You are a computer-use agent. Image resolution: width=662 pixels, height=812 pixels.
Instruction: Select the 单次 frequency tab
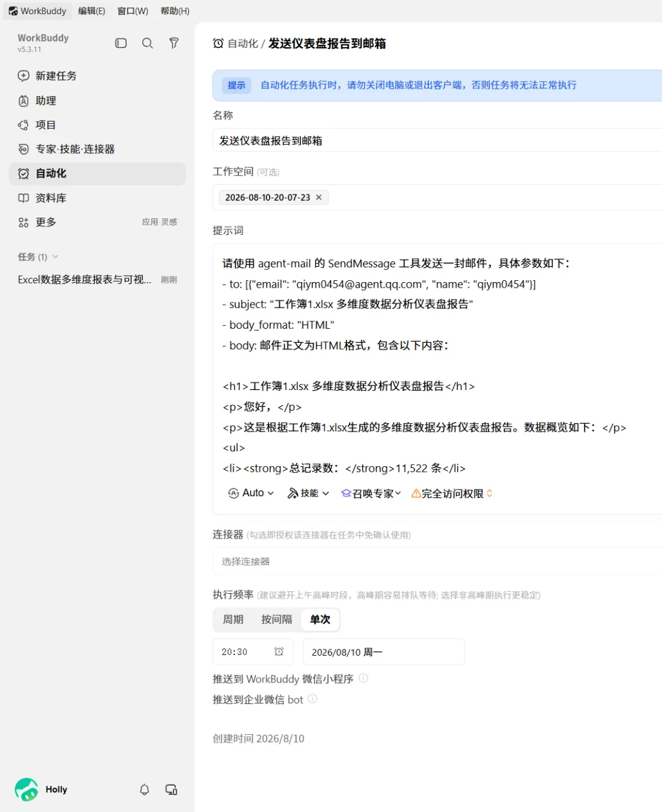(320, 619)
